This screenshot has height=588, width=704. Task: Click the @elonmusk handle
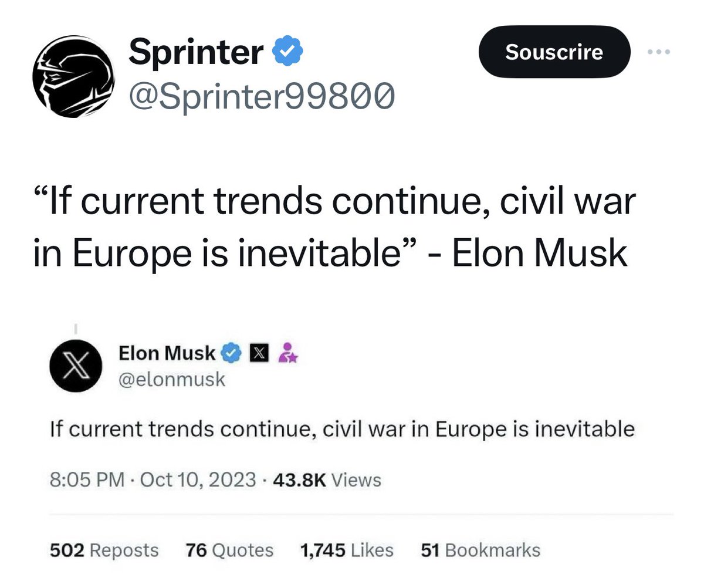[172, 379]
